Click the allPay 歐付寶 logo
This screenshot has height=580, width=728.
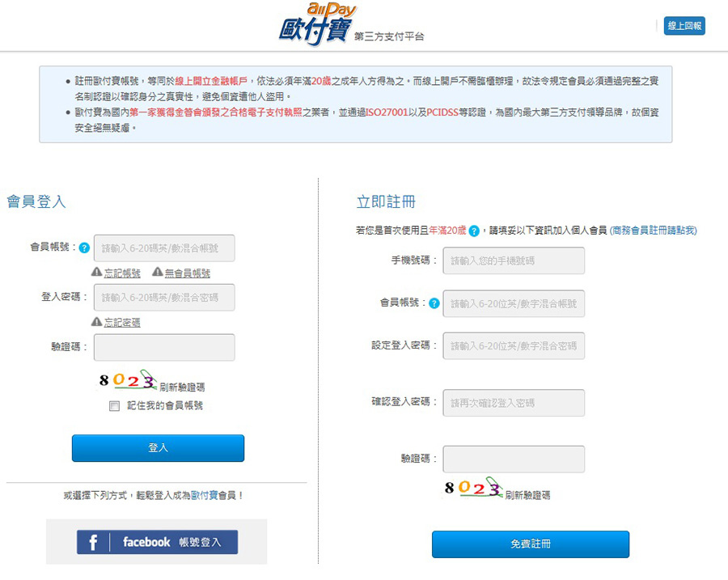(x=317, y=24)
